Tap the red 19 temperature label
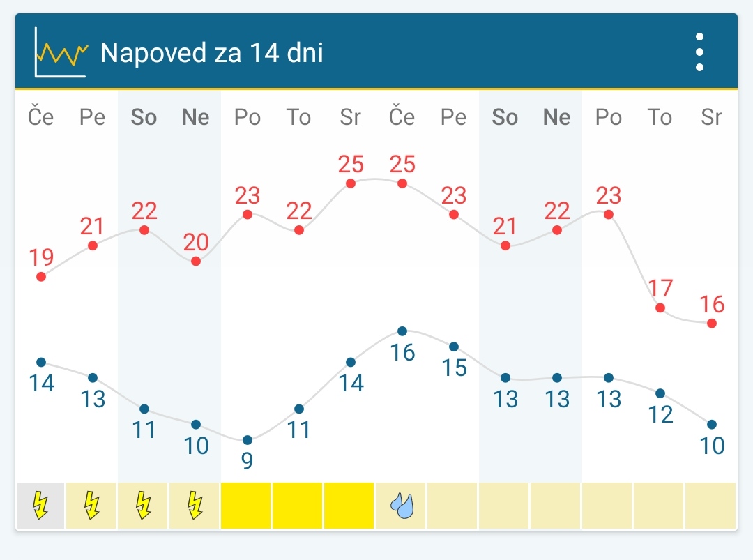Viewport: 753px width, 560px height. [x=40, y=258]
